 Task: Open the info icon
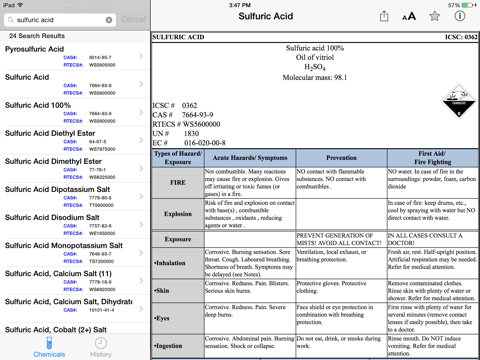(460, 16)
